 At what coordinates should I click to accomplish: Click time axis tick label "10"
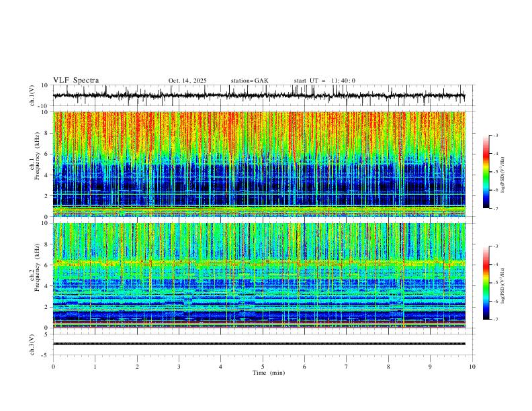(x=472, y=367)
